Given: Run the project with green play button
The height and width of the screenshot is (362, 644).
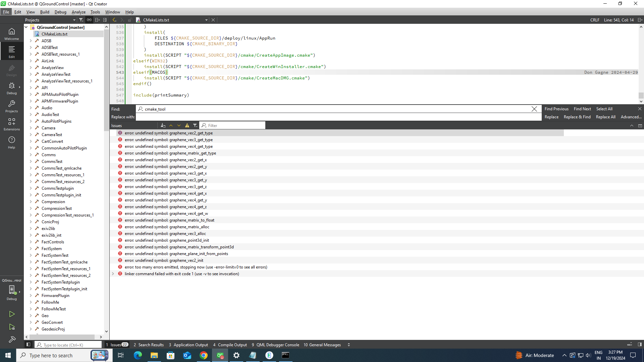Looking at the screenshot, I should point(12,314).
